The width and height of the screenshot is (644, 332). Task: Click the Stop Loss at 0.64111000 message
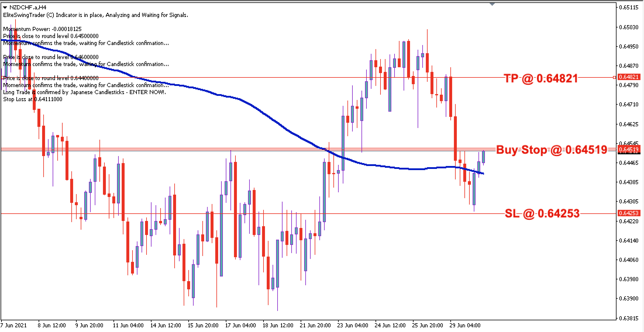click(32, 99)
